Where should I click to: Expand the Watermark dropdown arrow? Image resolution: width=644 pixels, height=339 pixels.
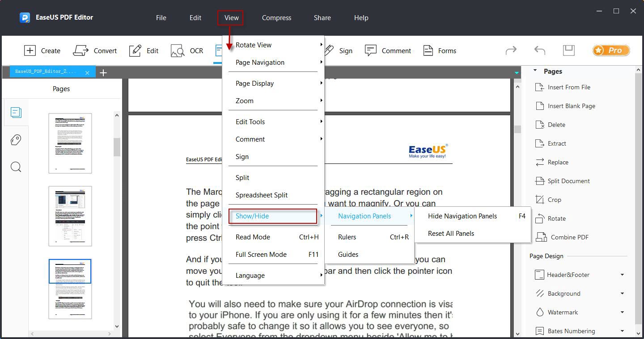(622, 312)
